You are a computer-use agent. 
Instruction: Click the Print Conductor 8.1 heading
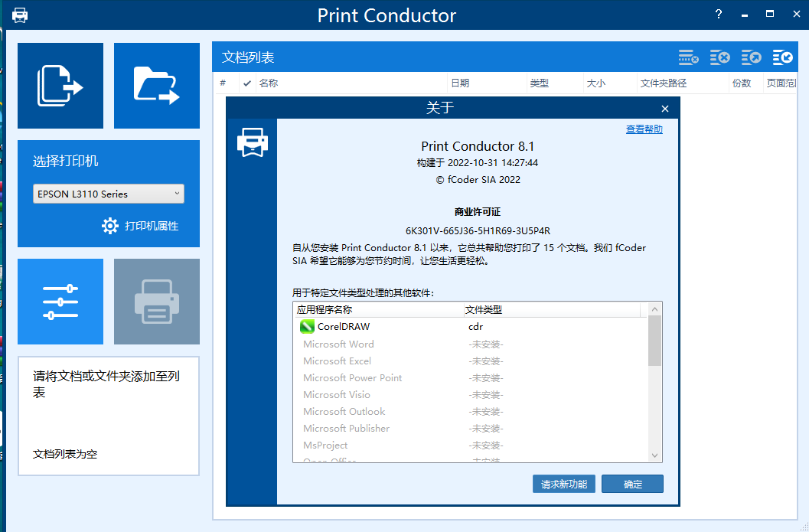(478, 146)
